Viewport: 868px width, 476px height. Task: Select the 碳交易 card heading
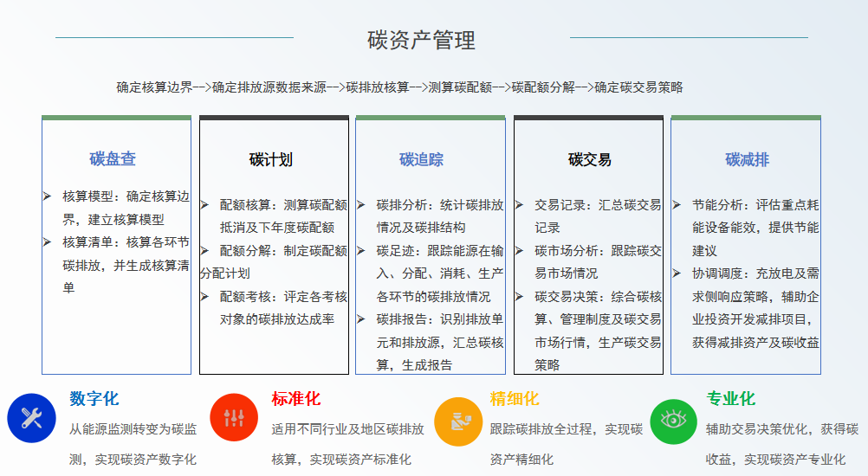(589, 159)
